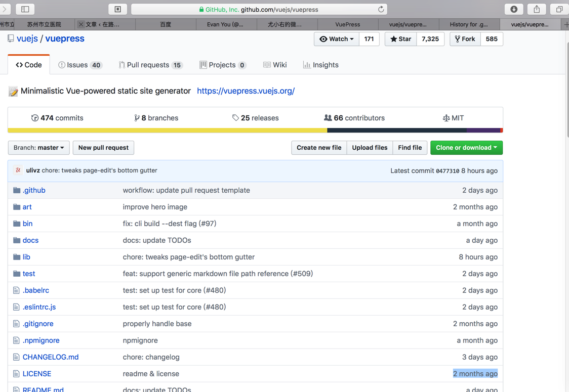Fork the vuepress repository
Viewport: 569px width, 392px height.
point(465,39)
